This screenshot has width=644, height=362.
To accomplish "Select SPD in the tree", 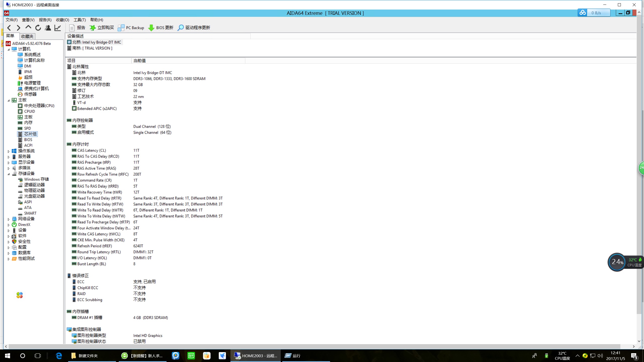I will [27, 128].
